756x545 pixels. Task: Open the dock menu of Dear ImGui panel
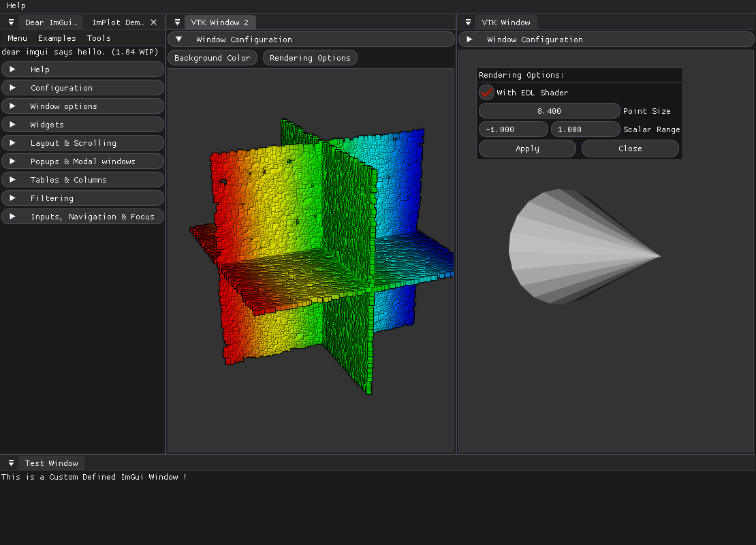point(11,22)
